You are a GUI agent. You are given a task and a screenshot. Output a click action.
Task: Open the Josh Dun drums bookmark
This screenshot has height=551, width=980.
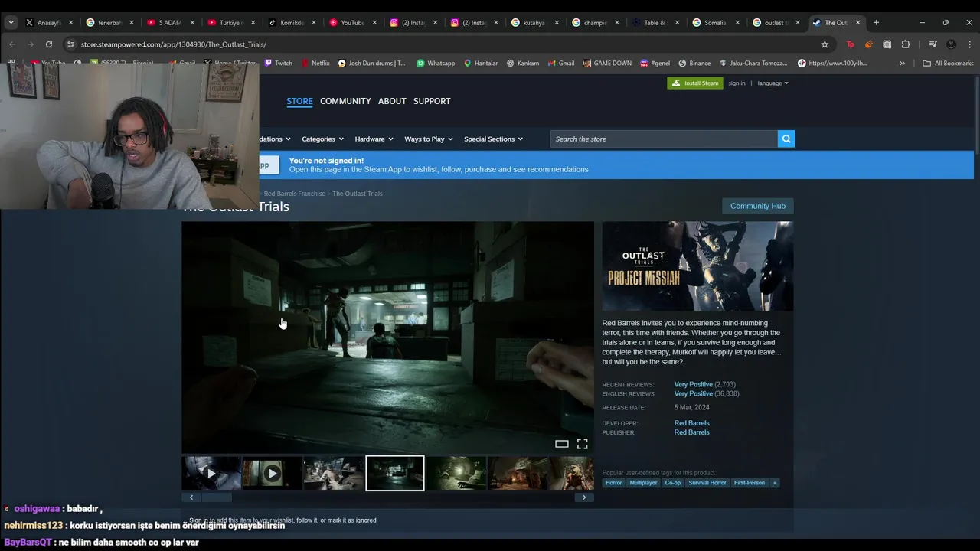(x=372, y=64)
